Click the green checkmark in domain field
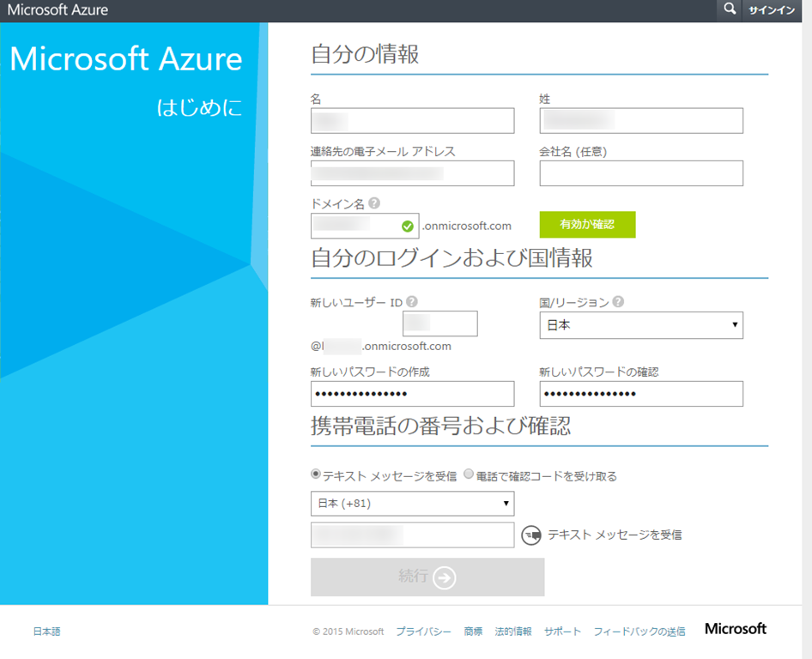812x659 pixels. [x=408, y=227]
